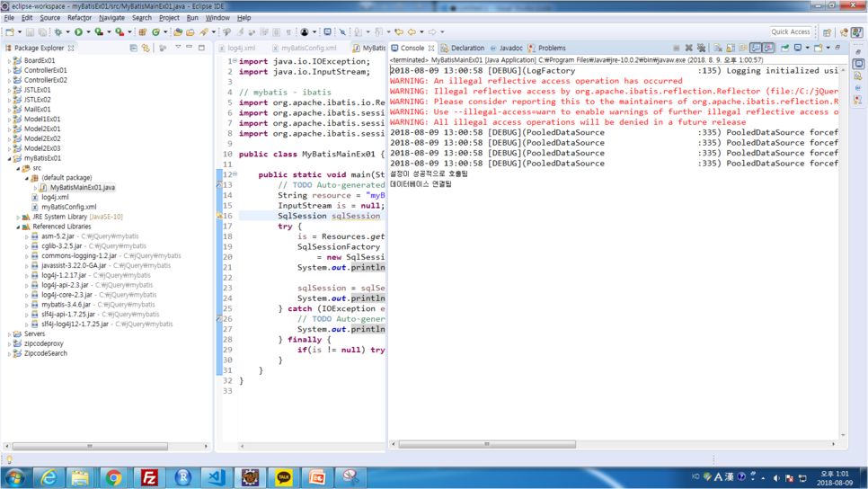This screenshot has height=489, width=868.
Task: Click the New Java Class icon
Action: pyautogui.click(x=155, y=32)
